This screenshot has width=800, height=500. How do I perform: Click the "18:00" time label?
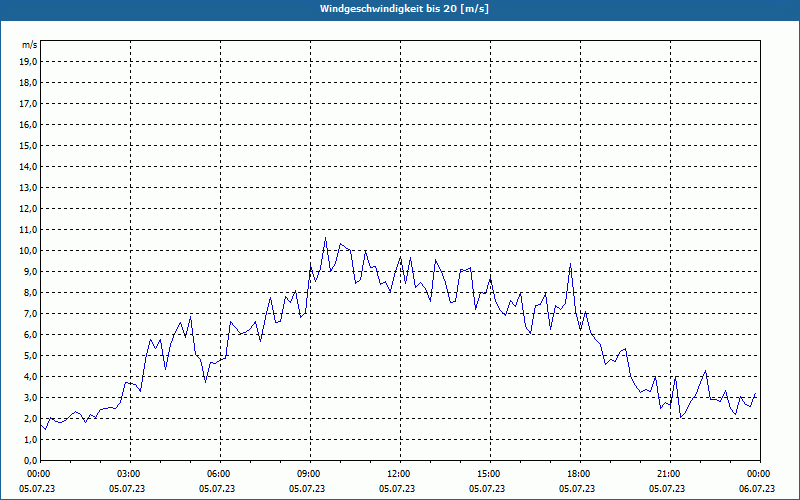(580, 474)
